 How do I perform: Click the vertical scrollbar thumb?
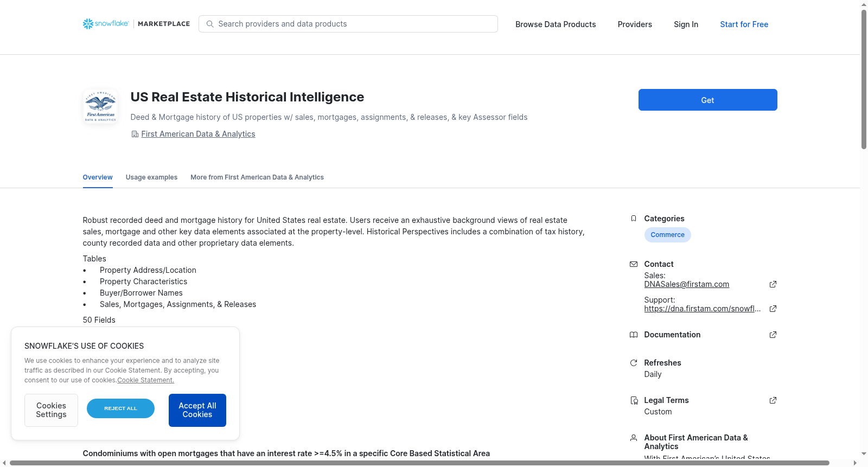(x=864, y=79)
